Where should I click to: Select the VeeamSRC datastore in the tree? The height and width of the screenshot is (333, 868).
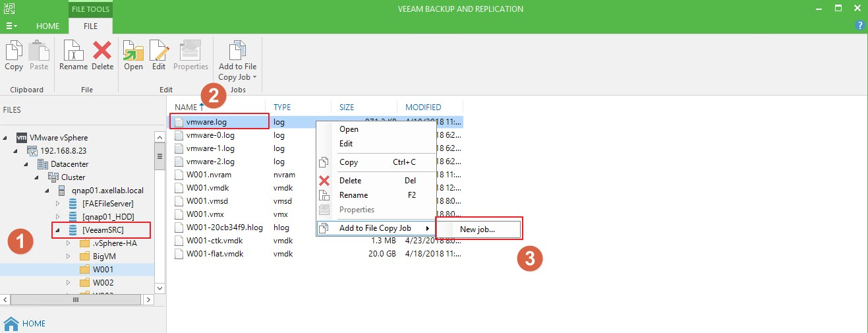103,229
